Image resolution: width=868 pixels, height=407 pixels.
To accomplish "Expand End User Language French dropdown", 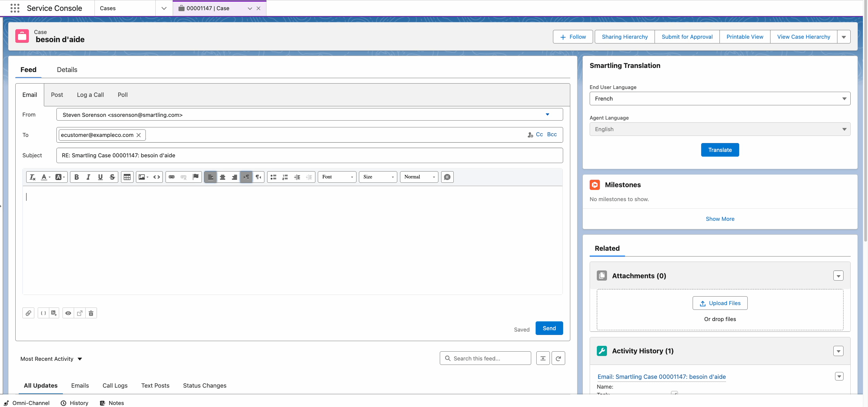I will click(x=719, y=99).
